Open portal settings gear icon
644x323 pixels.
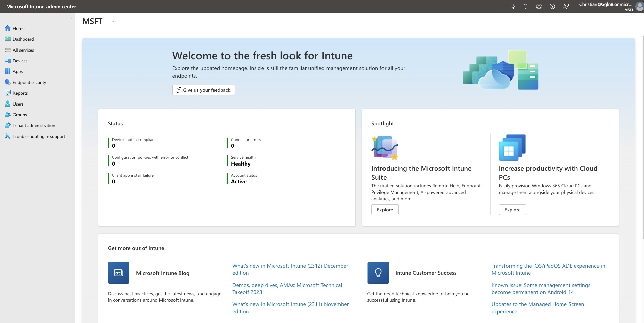click(x=539, y=6)
